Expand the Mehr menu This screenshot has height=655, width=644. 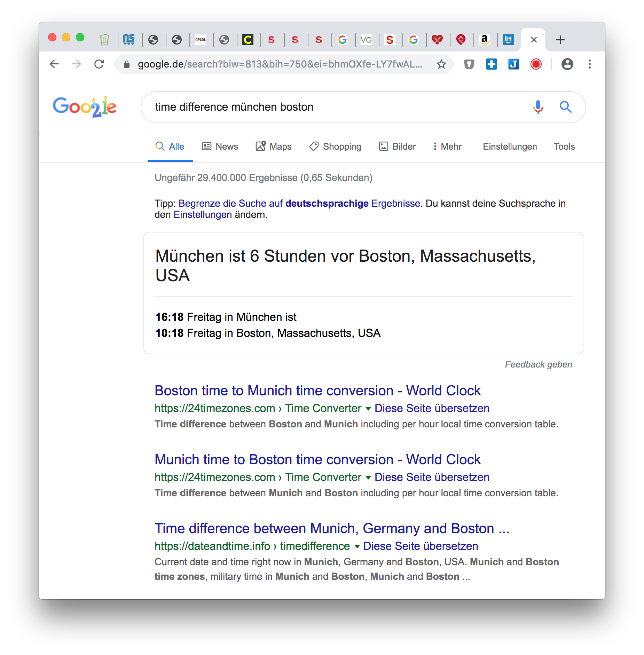(x=447, y=147)
